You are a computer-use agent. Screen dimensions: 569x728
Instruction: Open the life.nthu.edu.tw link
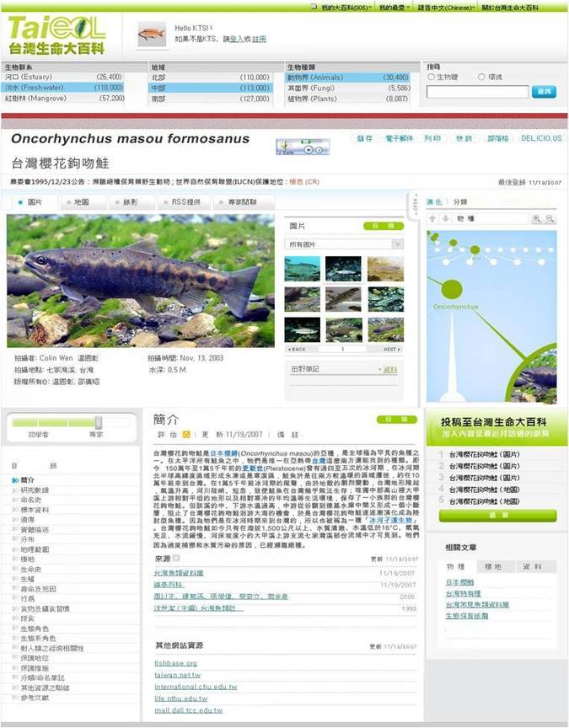(x=180, y=699)
